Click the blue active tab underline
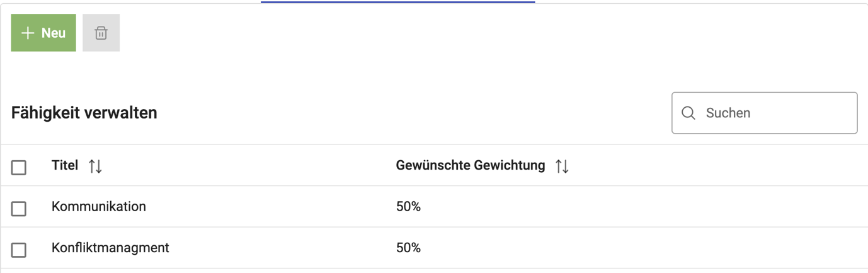 click(x=397, y=2)
